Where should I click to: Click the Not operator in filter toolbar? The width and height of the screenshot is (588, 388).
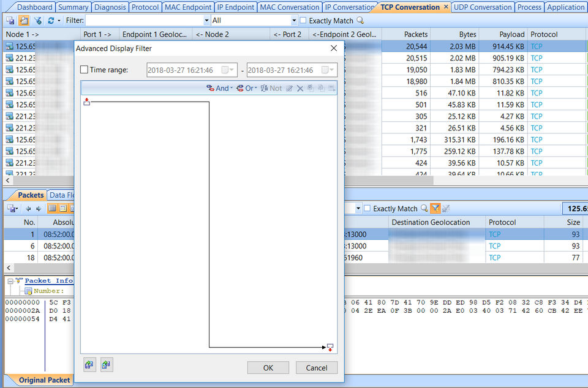pyautogui.click(x=271, y=88)
